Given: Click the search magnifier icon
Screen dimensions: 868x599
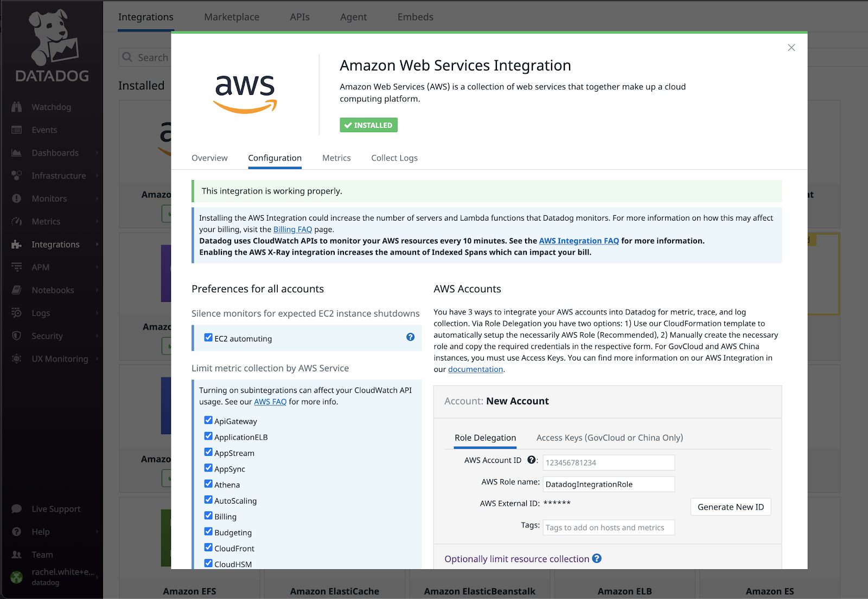Looking at the screenshot, I should (x=127, y=57).
